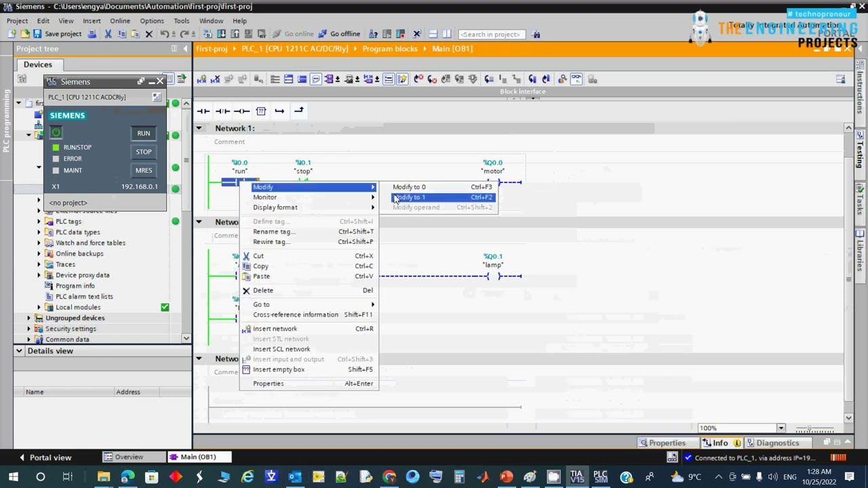Viewport: 868px width, 488px height.
Task: Insert a normally open contact from favorites
Action: click(203, 110)
